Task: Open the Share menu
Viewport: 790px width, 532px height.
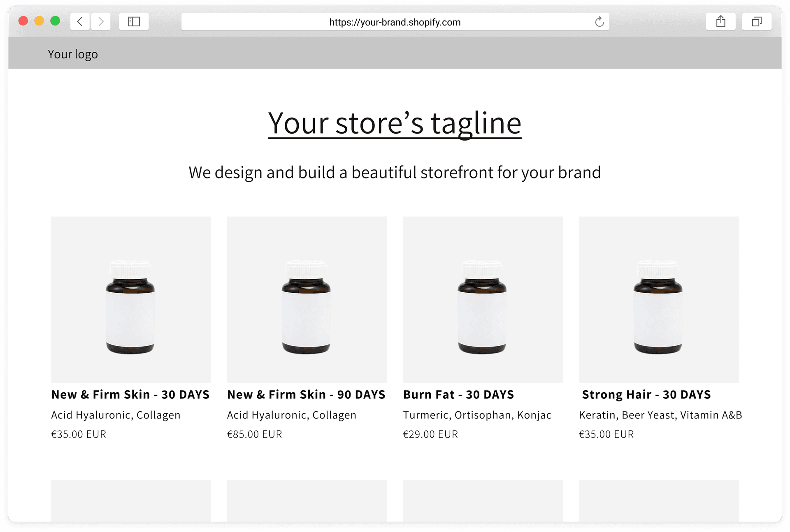Action: coord(720,21)
